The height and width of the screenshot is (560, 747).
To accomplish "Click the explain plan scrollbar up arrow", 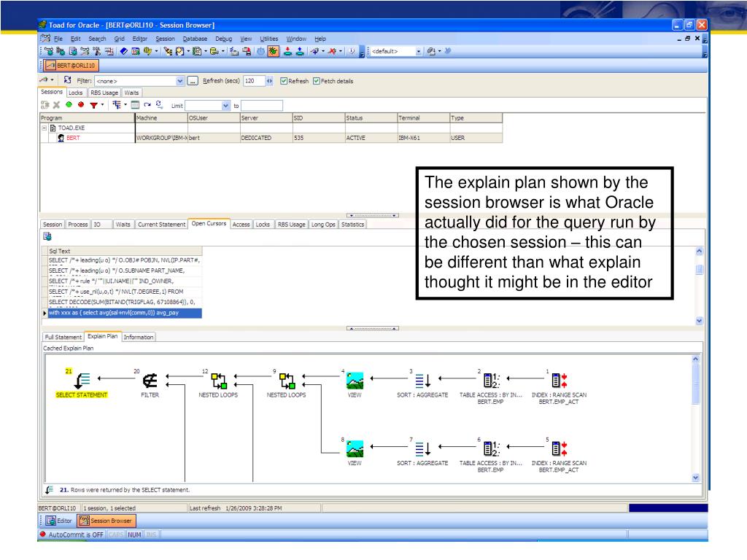I will pos(695,359).
